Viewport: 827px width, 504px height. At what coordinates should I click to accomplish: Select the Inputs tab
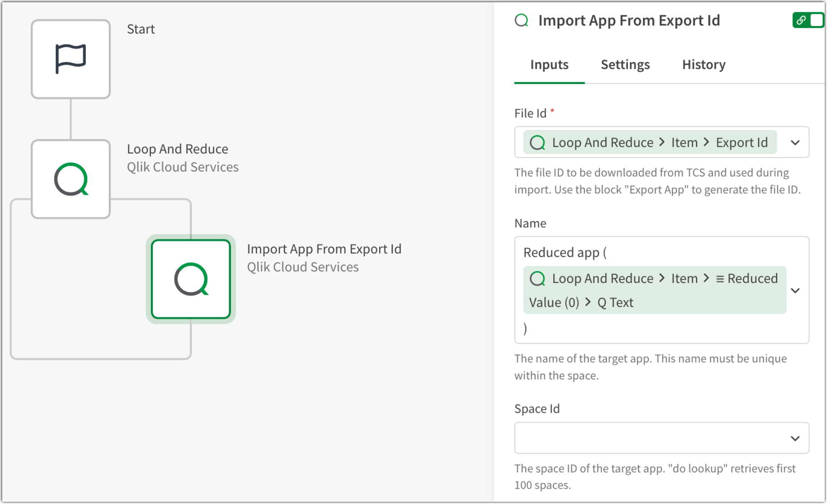point(549,64)
